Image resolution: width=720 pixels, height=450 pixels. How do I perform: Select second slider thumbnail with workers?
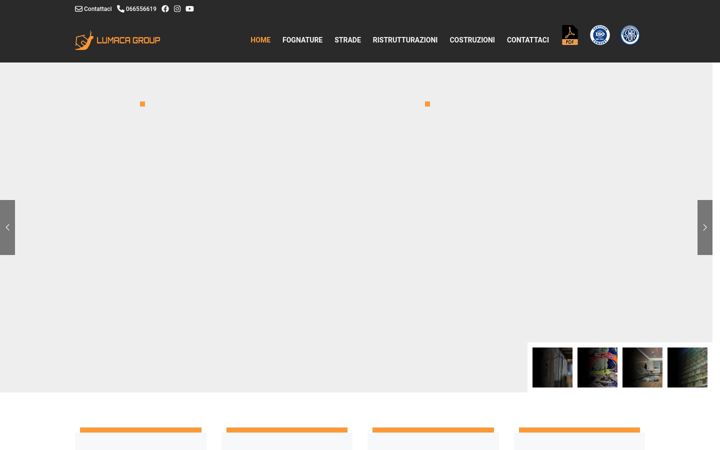[x=597, y=367]
